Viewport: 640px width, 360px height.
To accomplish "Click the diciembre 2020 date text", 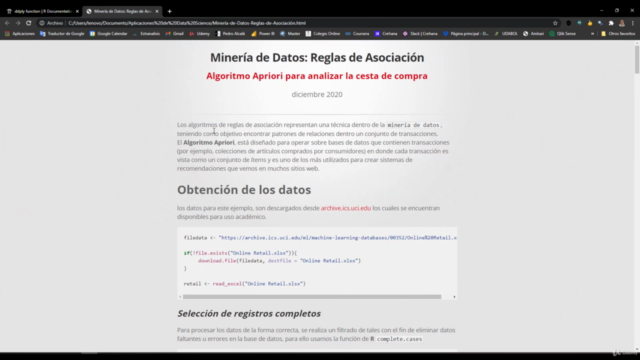I will [x=317, y=94].
